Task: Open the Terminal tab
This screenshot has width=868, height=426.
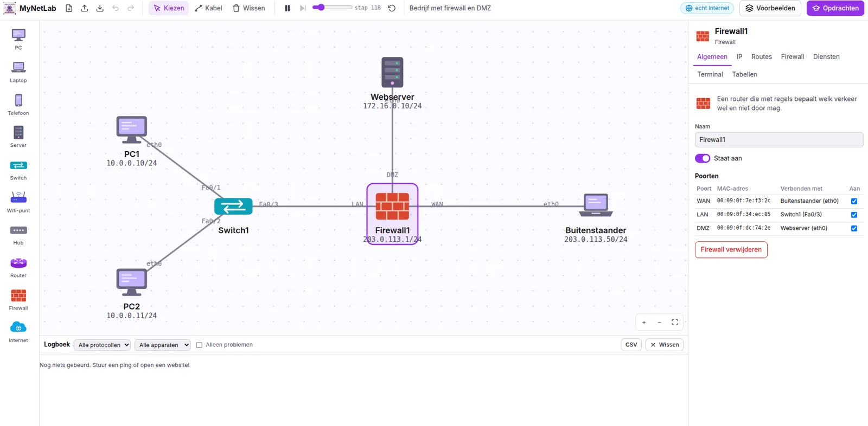Action: (x=710, y=75)
